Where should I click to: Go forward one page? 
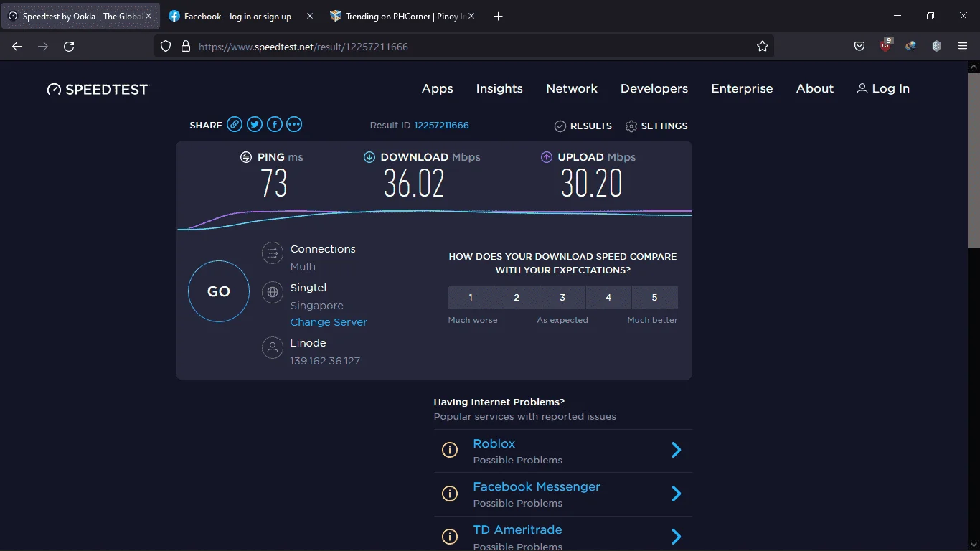43,46
